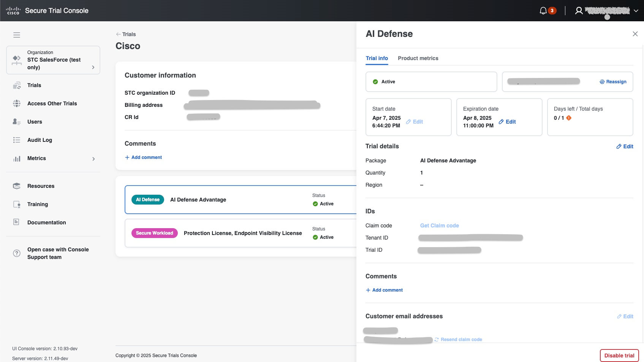Click the resend refresh icon
This screenshot has height=362, width=644.
(x=437, y=340)
